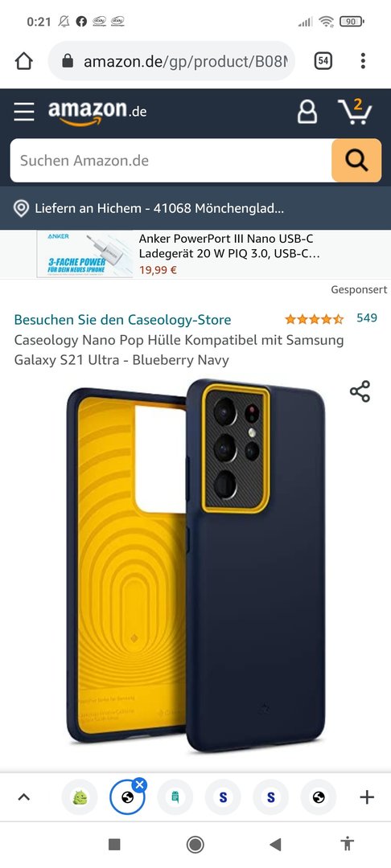Share this product via share icon
This screenshot has width=391, height=868.
pos(360,391)
